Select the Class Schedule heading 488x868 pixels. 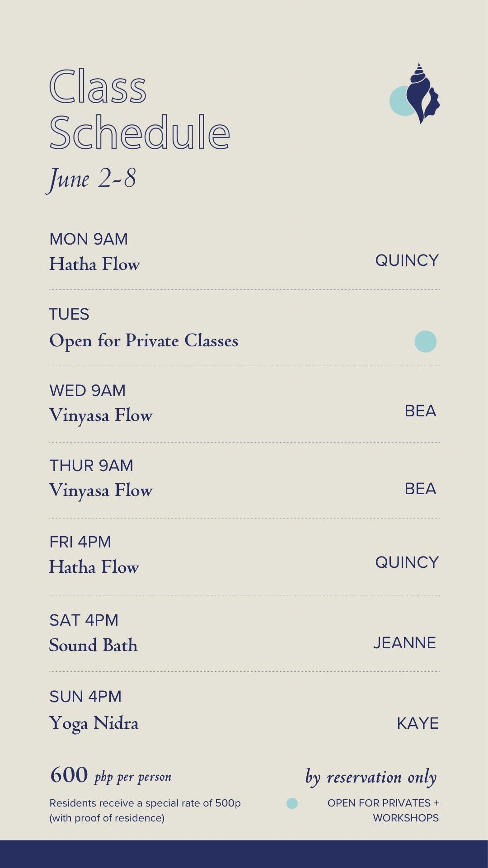140,109
